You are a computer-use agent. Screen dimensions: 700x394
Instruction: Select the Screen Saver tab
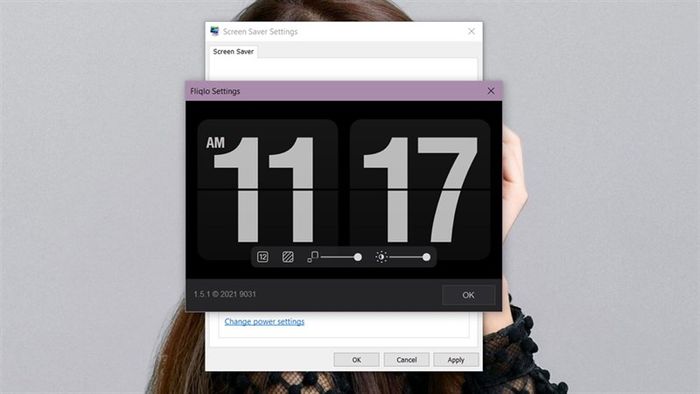[233, 51]
